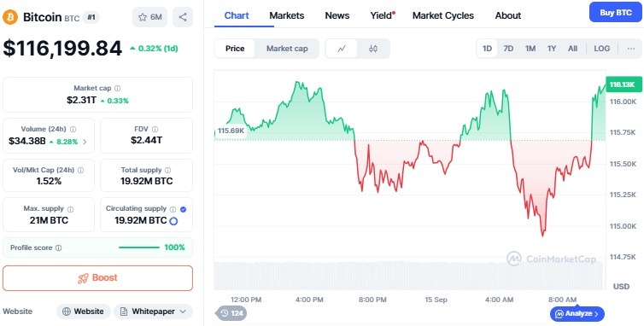Screen dimensions: 644x326
Task: Click the Profile score info icon
Action: (59, 248)
